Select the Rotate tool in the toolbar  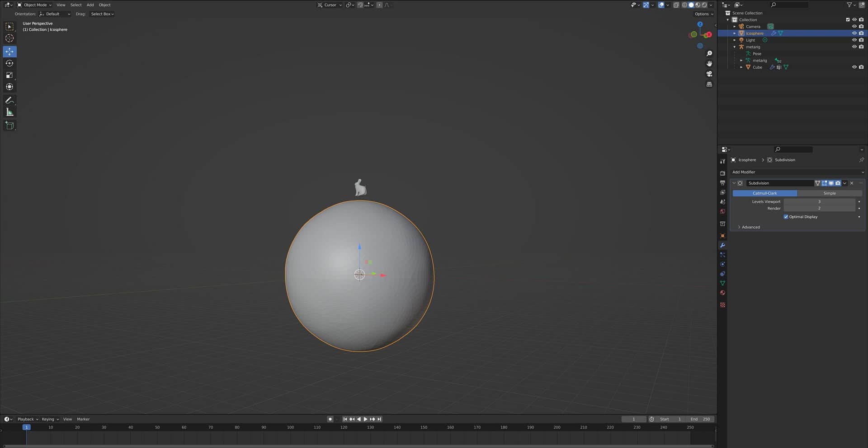click(x=9, y=63)
